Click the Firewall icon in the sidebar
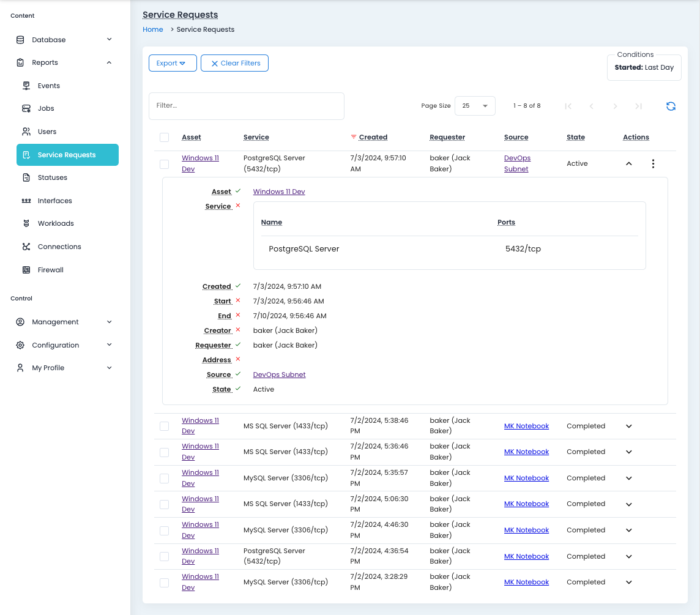 [26, 270]
